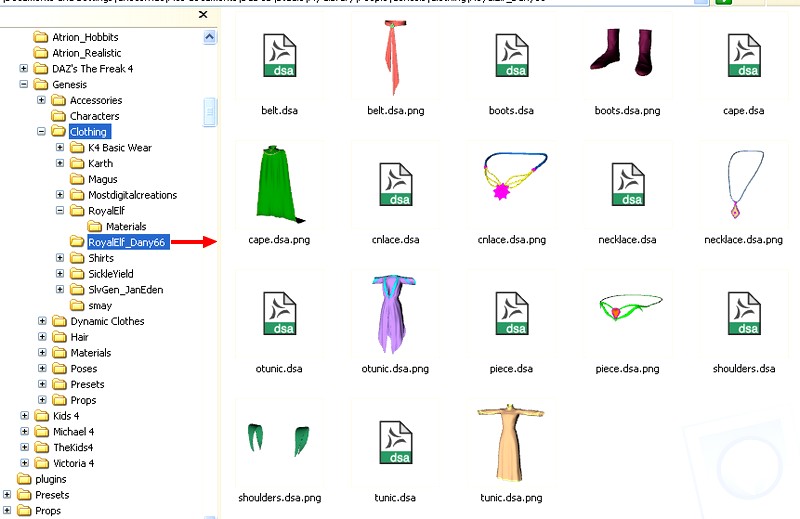The width and height of the screenshot is (800, 519).
Task: Select the plugins folder
Action: (x=42, y=479)
